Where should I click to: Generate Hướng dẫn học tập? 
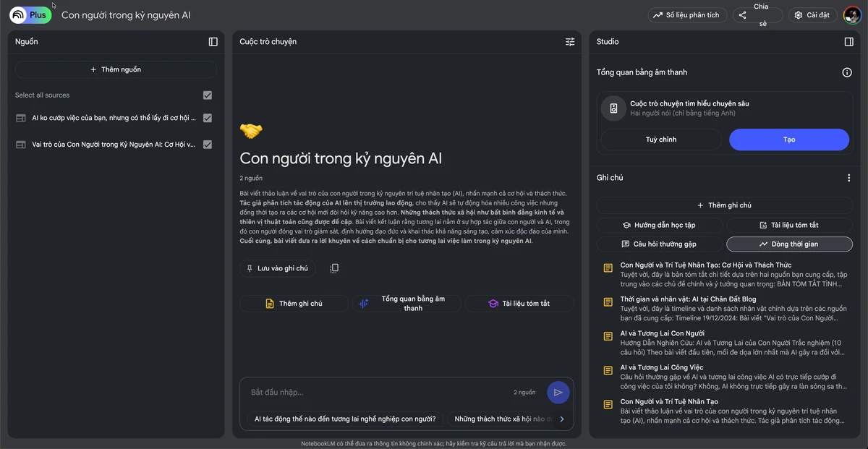coord(659,225)
